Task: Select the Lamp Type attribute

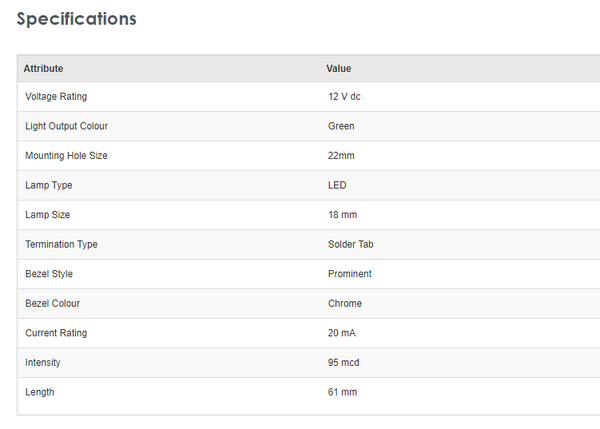Action: pyautogui.click(x=49, y=185)
